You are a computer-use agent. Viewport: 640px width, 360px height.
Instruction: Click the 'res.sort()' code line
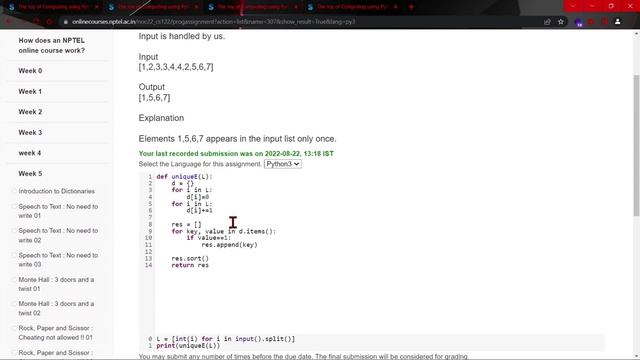[x=190, y=258]
